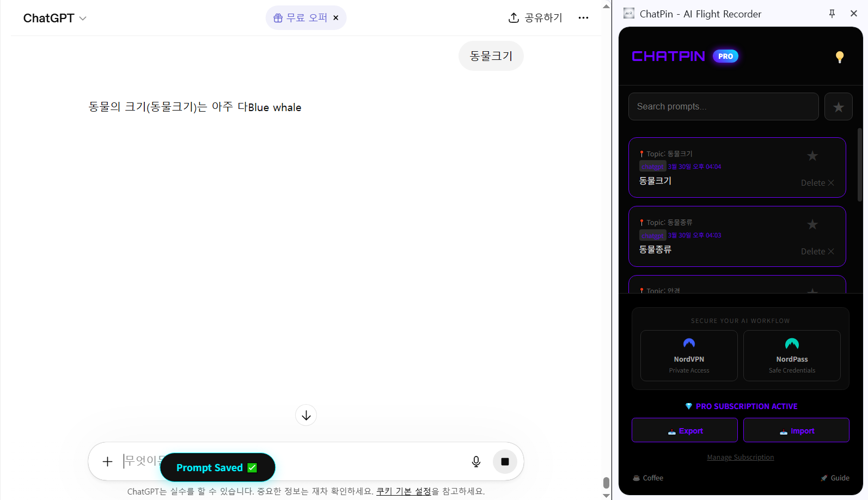Open the ChatGPT model dropdown
The width and height of the screenshot is (868, 500).
(x=54, y=18)
